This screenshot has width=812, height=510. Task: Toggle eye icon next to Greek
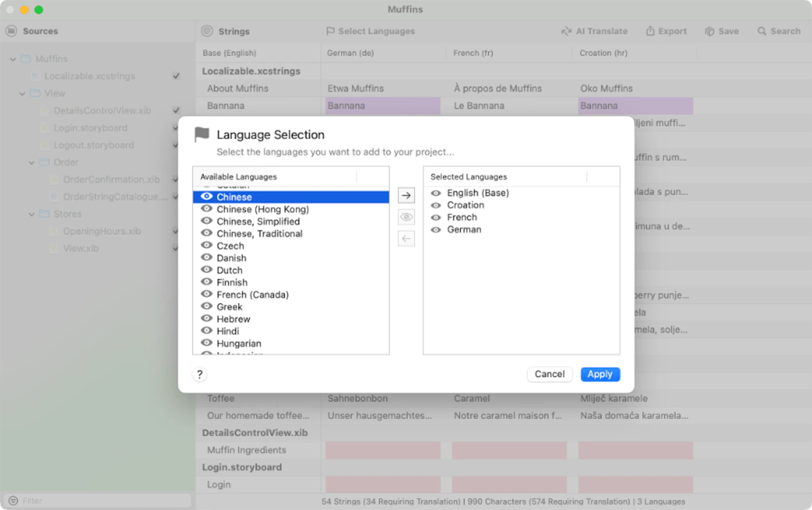[207, 306]
